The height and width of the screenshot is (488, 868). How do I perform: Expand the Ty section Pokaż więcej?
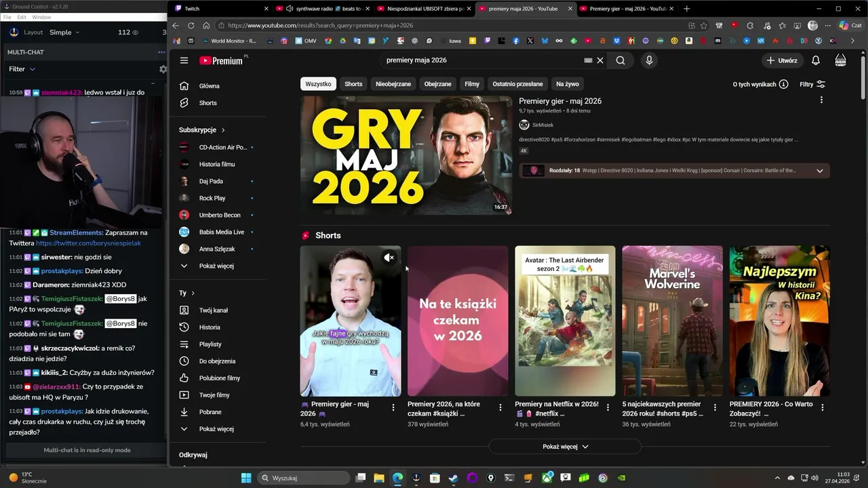[216, 429]
